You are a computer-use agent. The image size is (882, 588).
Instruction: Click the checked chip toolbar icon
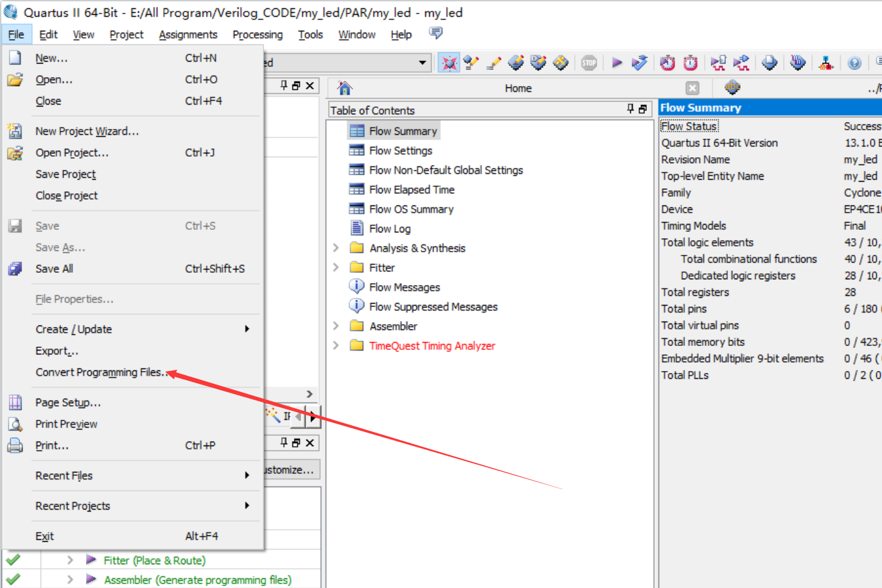click(x=538, y=62)
